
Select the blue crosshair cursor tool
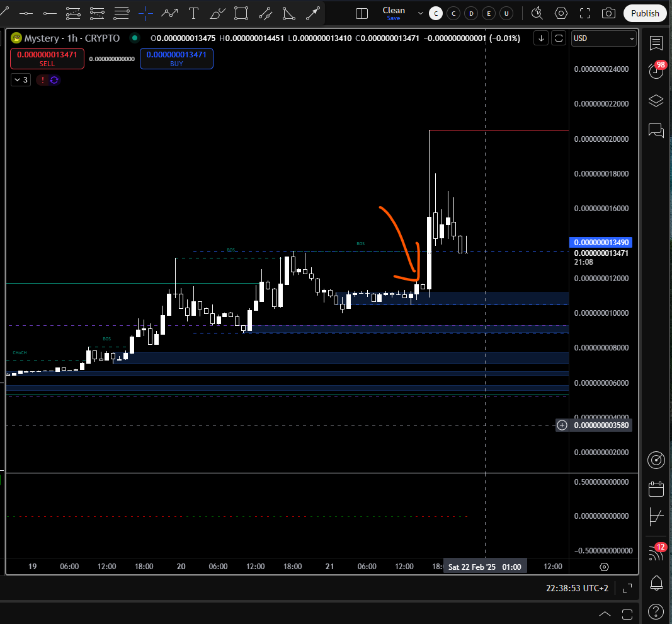point(145,14)
